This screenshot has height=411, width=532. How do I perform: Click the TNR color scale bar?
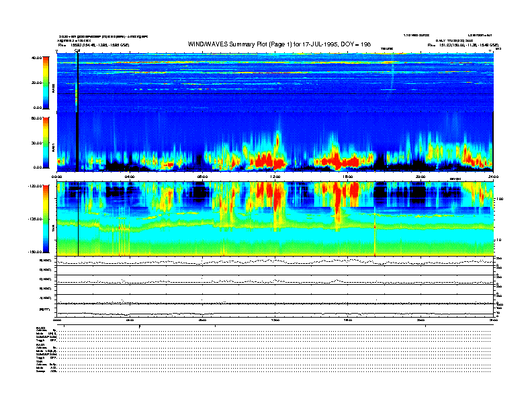click(46, 219)
